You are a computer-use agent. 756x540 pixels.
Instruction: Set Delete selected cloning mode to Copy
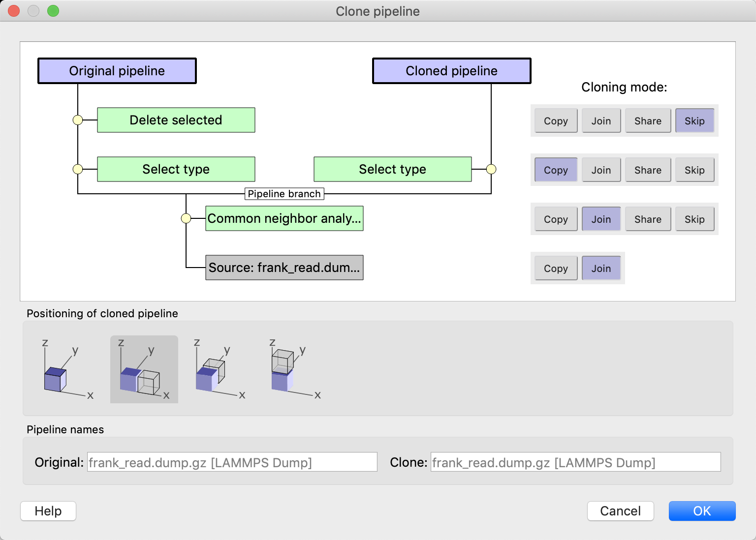pyautogui.click(x=556, y=121)
